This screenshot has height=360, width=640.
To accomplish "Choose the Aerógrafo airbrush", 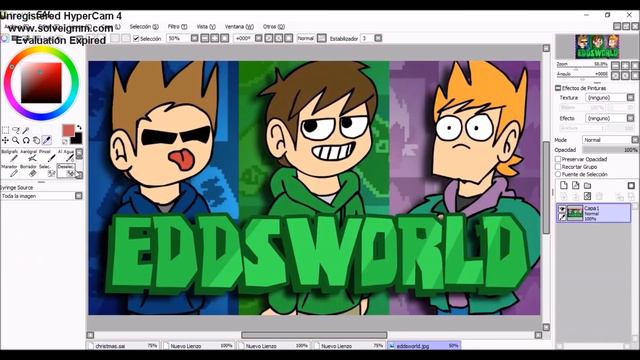I will pyautogui.click(x=29, y=156).
